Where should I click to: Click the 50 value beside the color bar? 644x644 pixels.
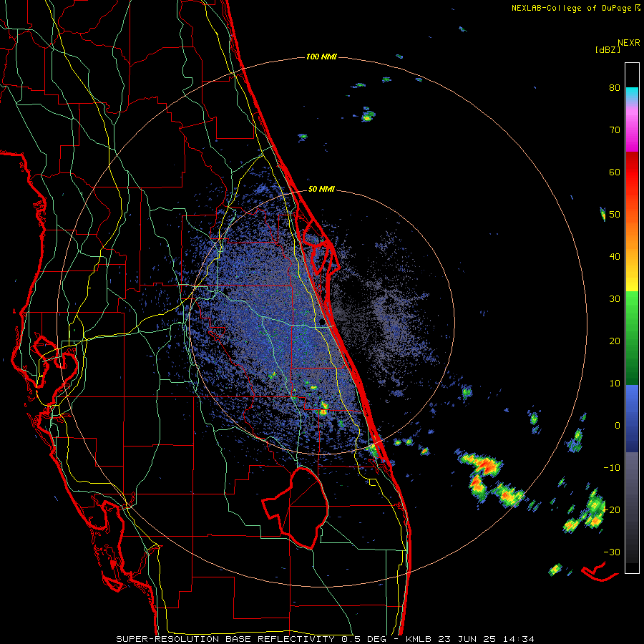click(x=615, y=215)
